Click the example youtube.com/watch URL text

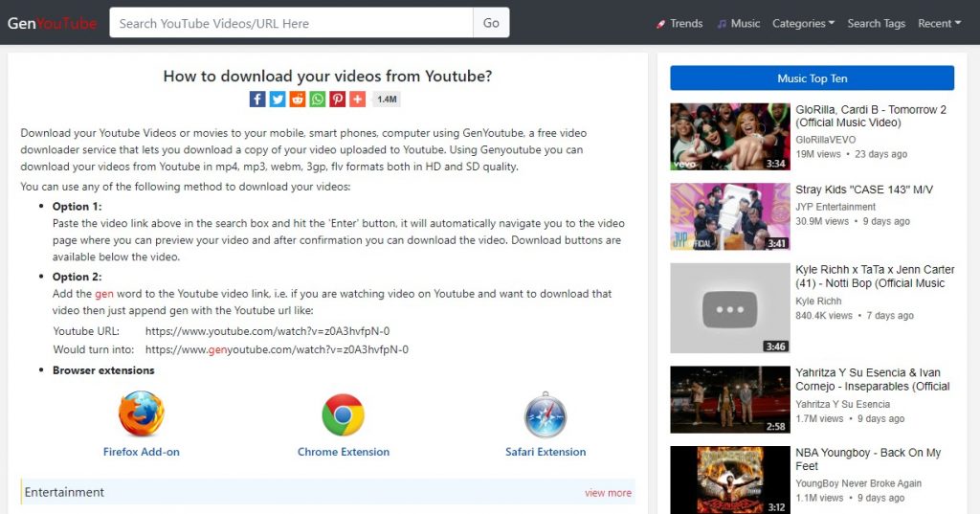pyautogui.click(x=268, y=331)
